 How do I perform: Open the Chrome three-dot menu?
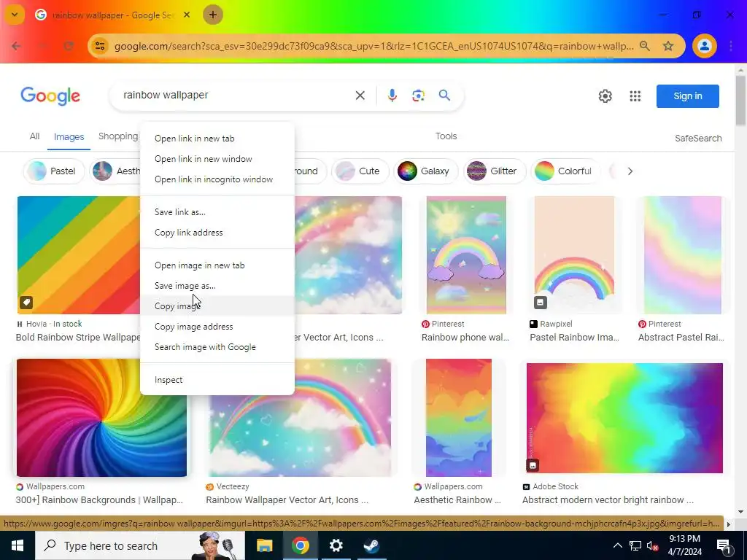[x=731, y=46]
